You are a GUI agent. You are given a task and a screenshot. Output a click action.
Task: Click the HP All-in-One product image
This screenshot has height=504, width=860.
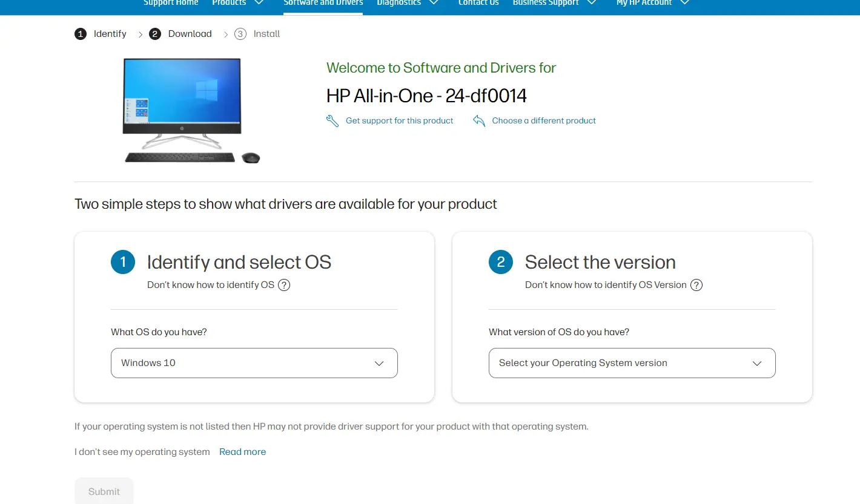(191, 111)
